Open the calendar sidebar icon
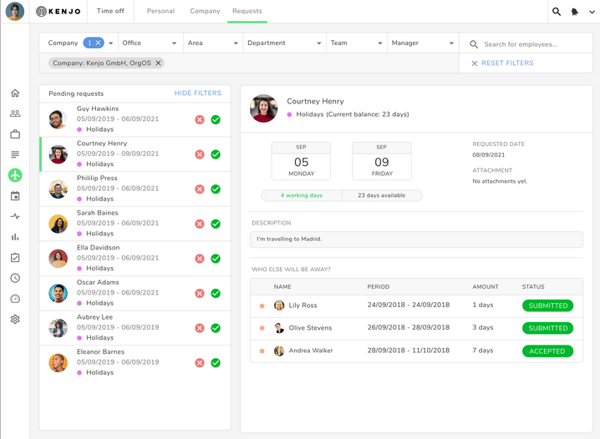This screenshot has width=600, height=439. (15, 196)
